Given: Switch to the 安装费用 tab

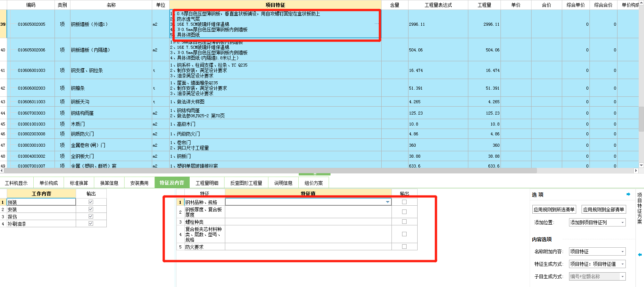Looking at the screenshot, I should click(139, 183).
